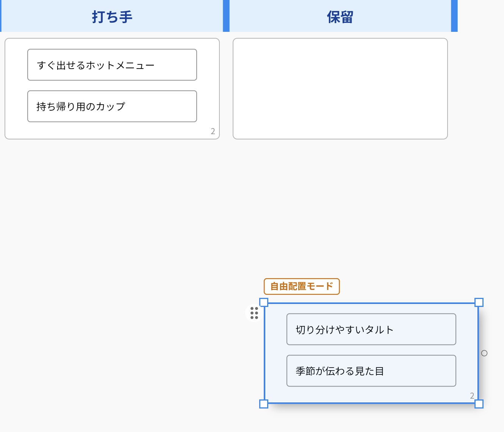The height and width of the screenshot is (432, 504).
Task: Click the empty 保留 card container
Action: [340, 89]
